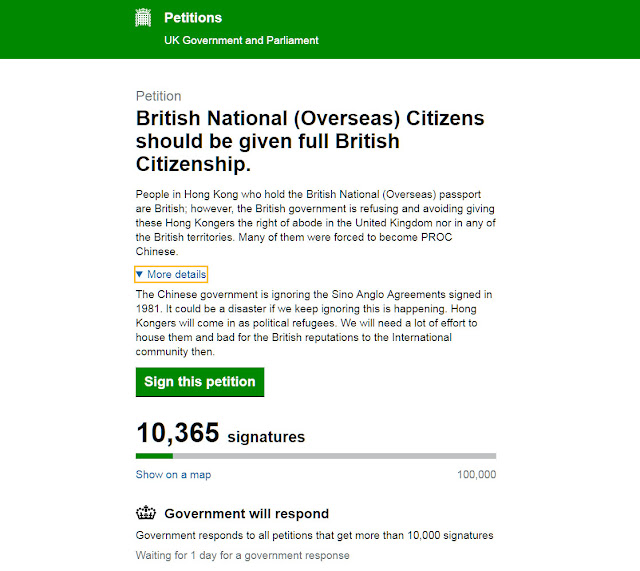This screenshot has width=640, height=571.
Task: Open the Show on a map link
Action: click(173, 475)
